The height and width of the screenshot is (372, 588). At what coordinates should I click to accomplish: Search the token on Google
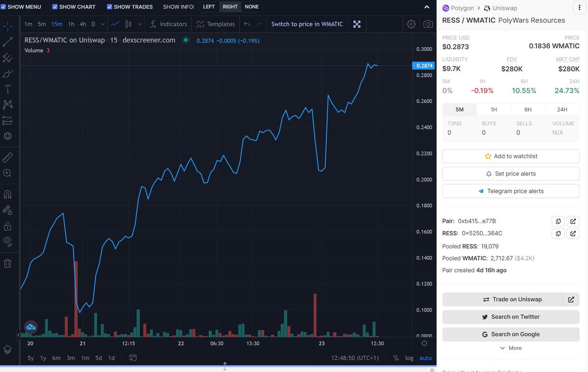511,334
